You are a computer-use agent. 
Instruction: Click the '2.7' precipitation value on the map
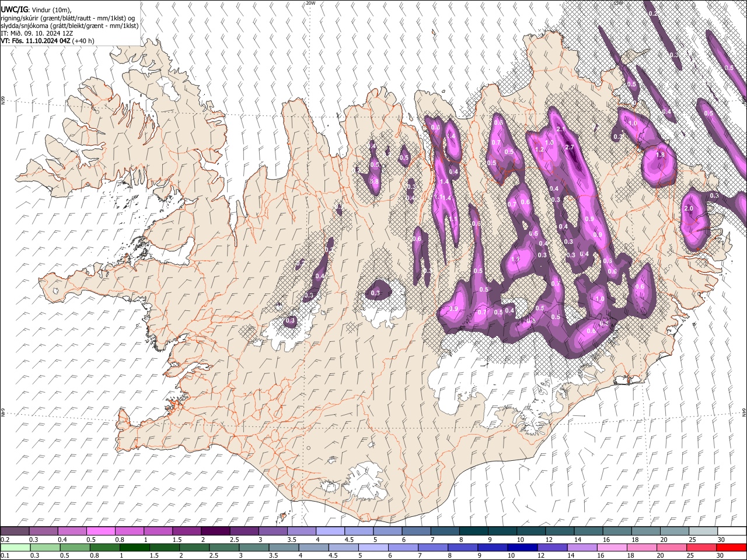[x=570, y=147]
